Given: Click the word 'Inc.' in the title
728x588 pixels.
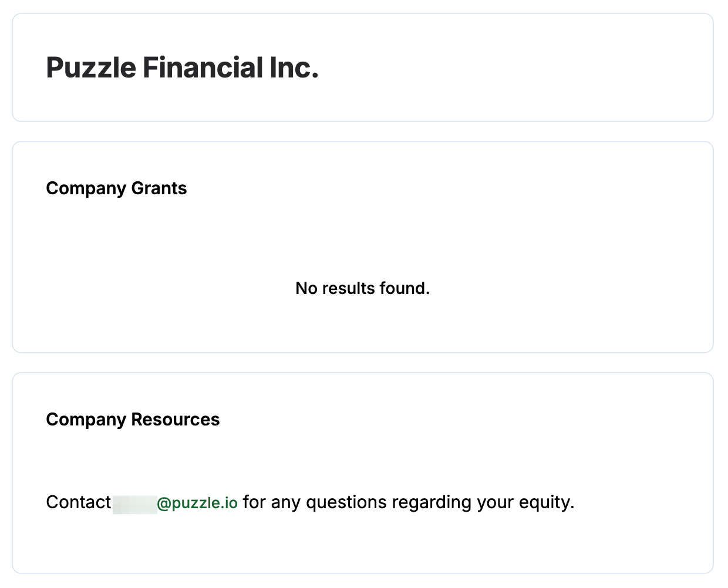Looking at the screenshot, I should coord(294,67).
